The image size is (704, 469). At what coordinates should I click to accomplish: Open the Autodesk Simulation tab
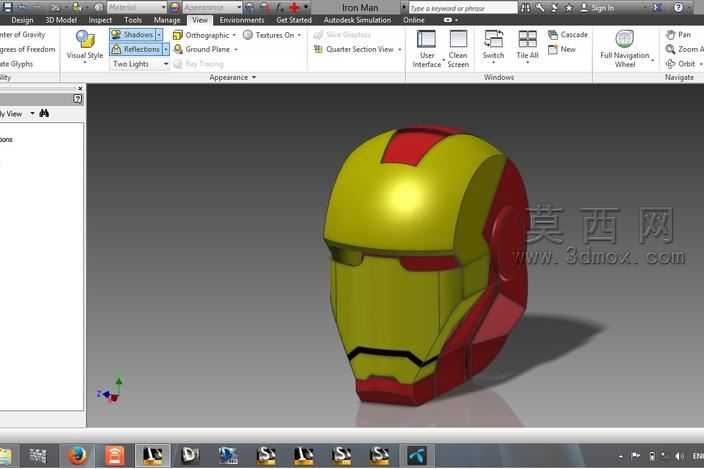pyautogui.click(x=357, y=20)
